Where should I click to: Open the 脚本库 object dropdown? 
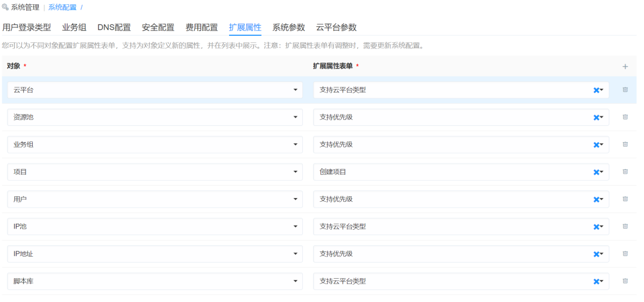(155, 281)
